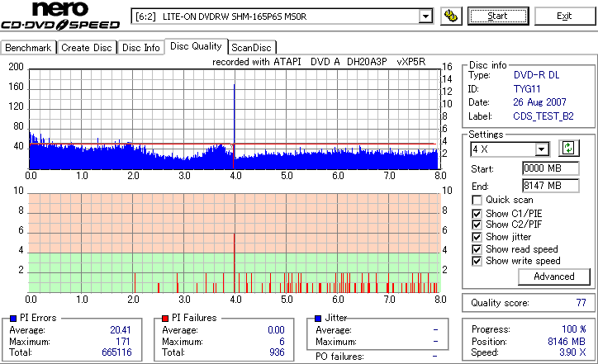Click the PI Failures average value 0.00
Image resolution: width=598 pixels, height=364 pixels.
pos(276,330)
